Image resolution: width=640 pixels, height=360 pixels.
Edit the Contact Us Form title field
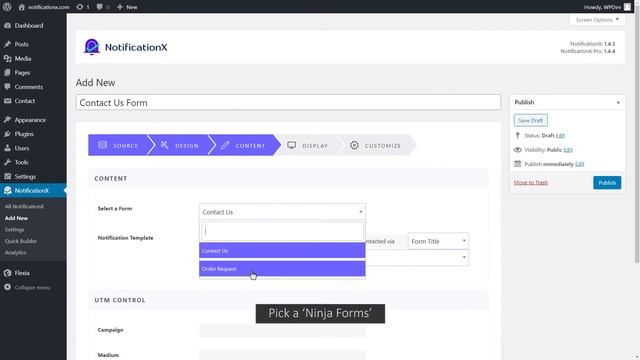(288, 102)
